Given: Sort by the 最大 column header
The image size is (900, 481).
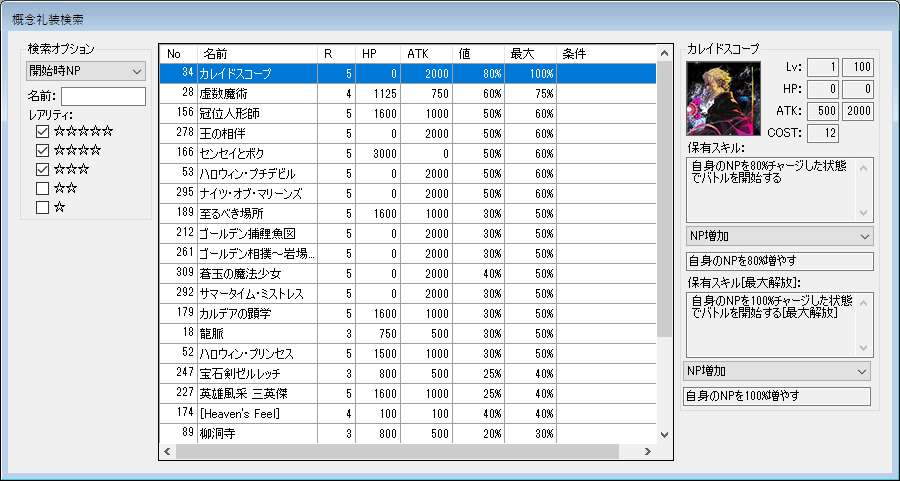Looking at the screenshot, I should point(529,53).
